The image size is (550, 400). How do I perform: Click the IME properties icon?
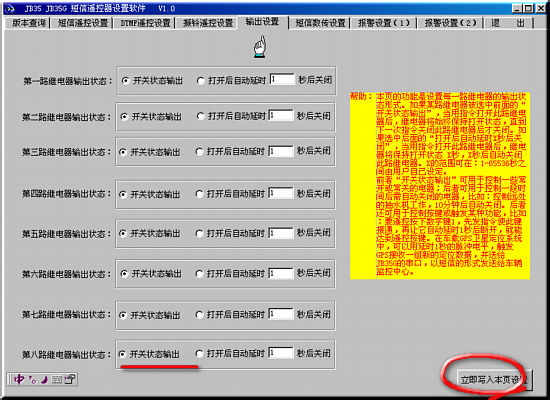point(70,379)
